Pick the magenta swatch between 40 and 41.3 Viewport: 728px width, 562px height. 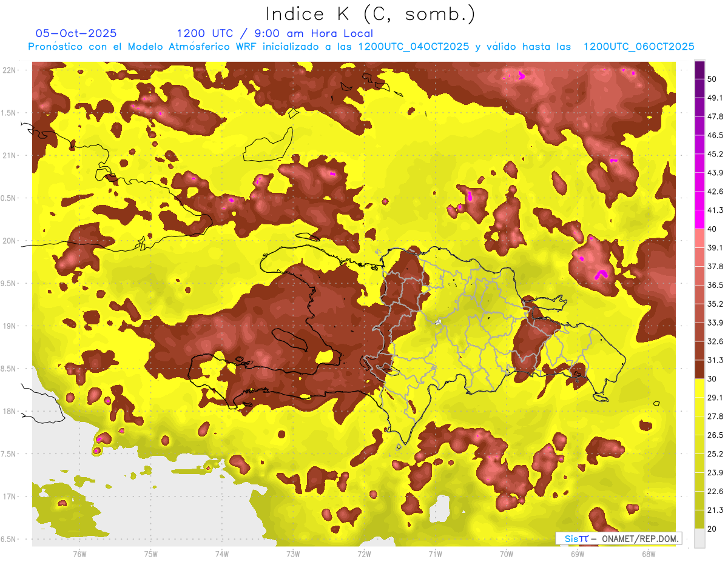point(699,219)
